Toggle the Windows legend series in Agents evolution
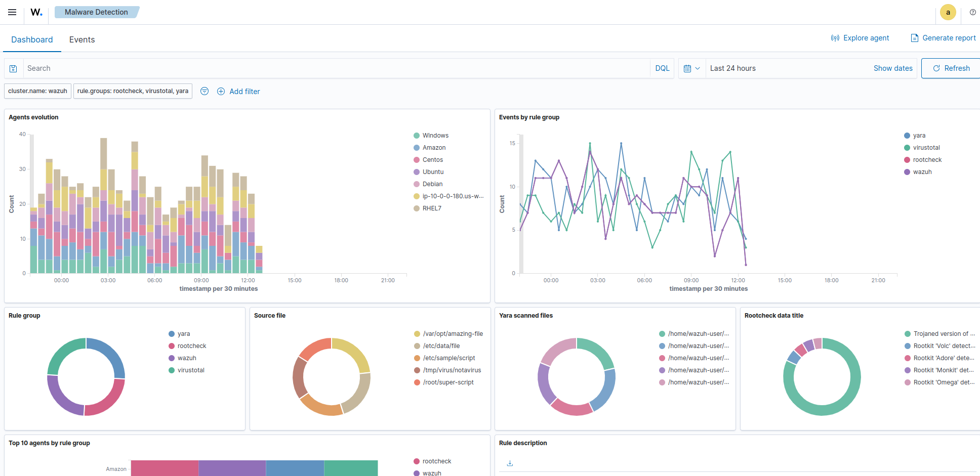 [x=435, y=136]
